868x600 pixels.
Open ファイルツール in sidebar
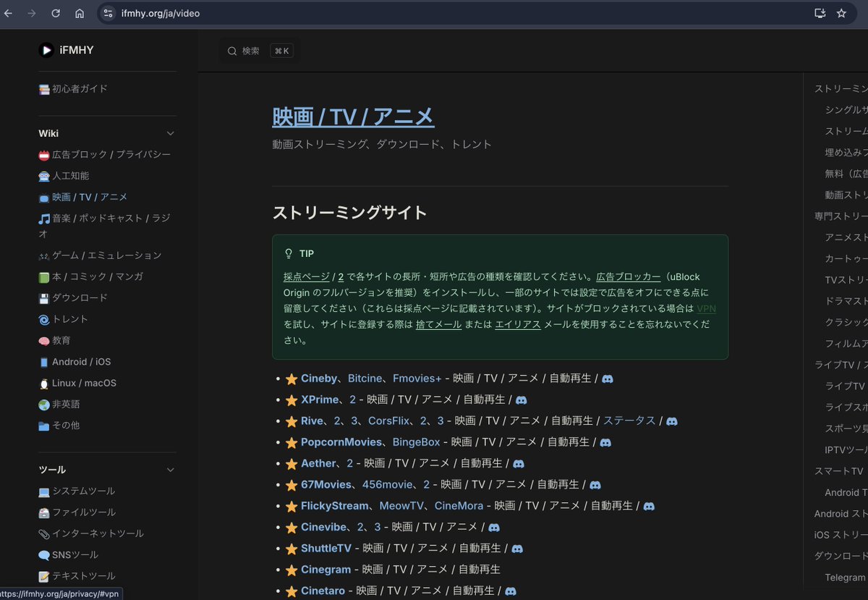click(77, 512)
